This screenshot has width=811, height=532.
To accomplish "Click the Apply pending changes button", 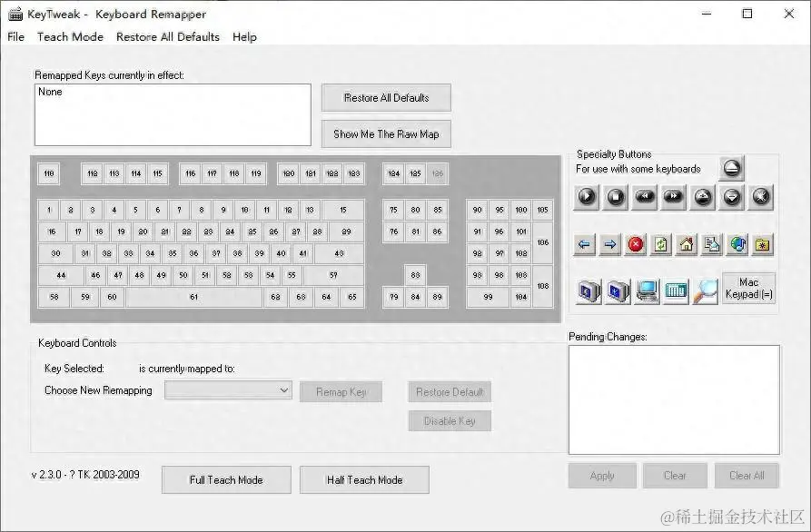I will [x=602, y=476].
